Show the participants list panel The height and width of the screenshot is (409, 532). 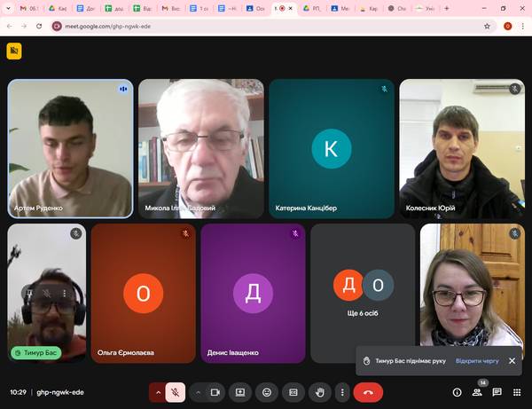[x=477, y=392]
